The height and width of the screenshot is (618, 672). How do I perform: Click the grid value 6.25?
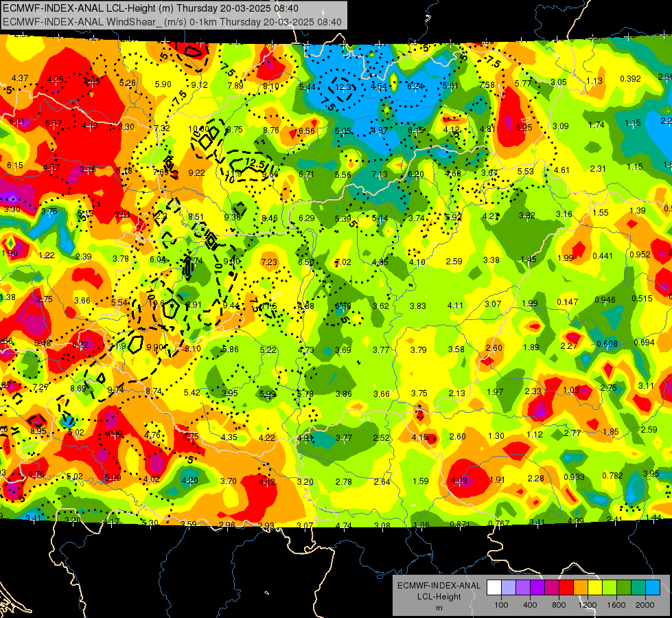click(524, 127)
